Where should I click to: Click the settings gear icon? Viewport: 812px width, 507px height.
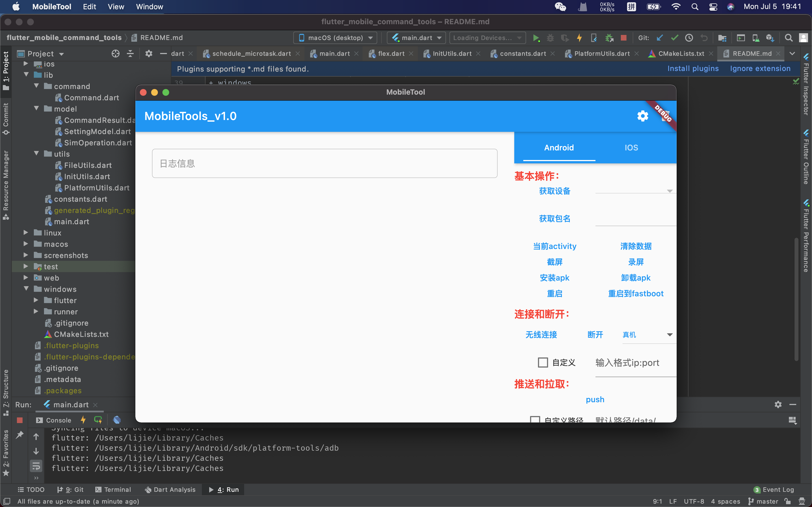pos(642,116)
